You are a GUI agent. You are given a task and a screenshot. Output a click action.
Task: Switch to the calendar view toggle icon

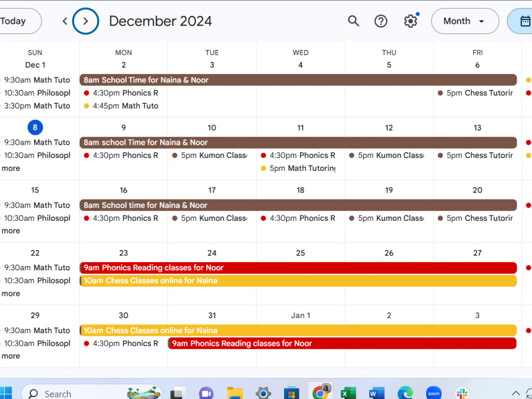(522, 21)
